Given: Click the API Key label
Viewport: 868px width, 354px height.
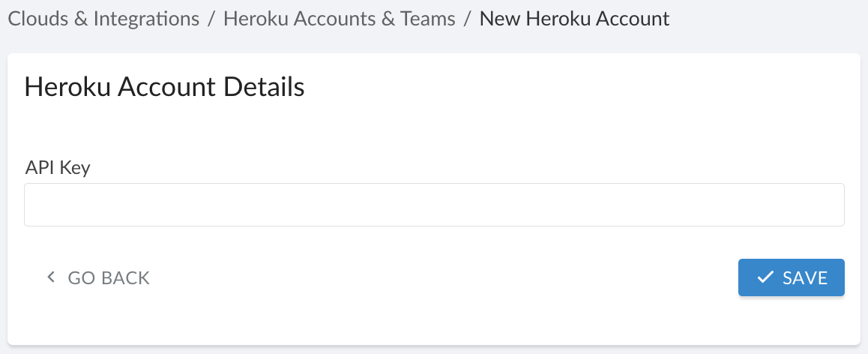Looking at the screenshot, I should 58,167.
